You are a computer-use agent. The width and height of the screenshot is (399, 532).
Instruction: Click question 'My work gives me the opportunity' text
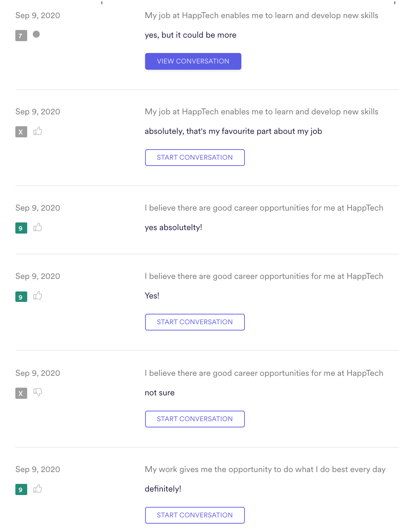click(x=265, y=470)
